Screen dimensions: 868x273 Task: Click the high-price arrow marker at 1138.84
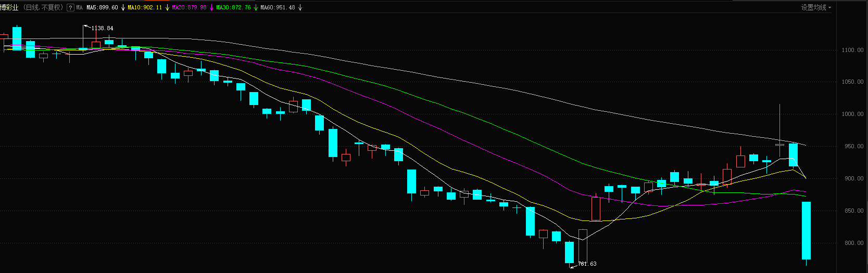click(86, 26)
